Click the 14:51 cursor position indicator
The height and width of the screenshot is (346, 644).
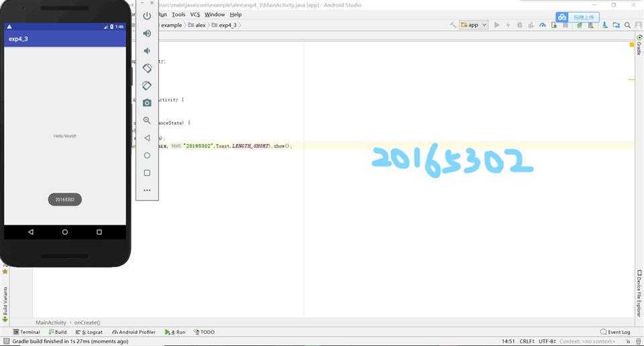(508, 341)
